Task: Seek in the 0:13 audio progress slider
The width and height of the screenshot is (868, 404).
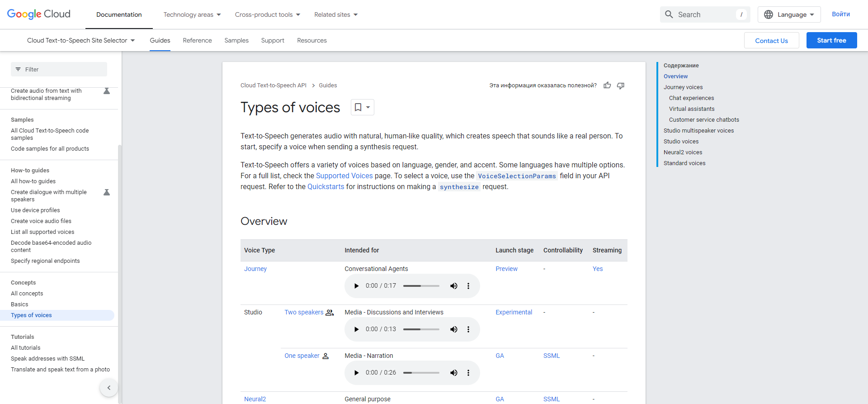Action: click(x=421, y=329)
